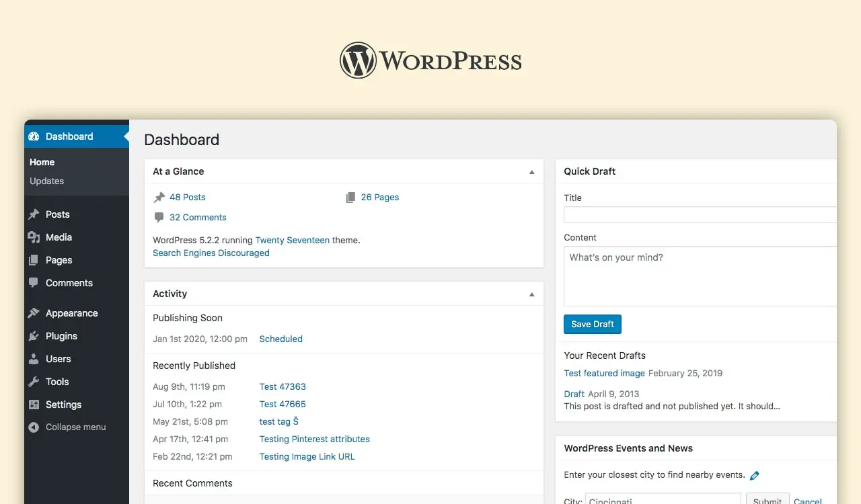Click the Pages icon in sidebar
861x504 pixels.
click(34, 260)
